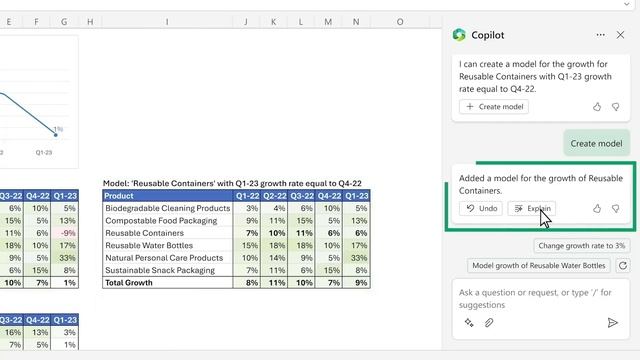Select Q1-22 header in model table
The width and height of the screenshot is (640, 360).
pos(247,196)
